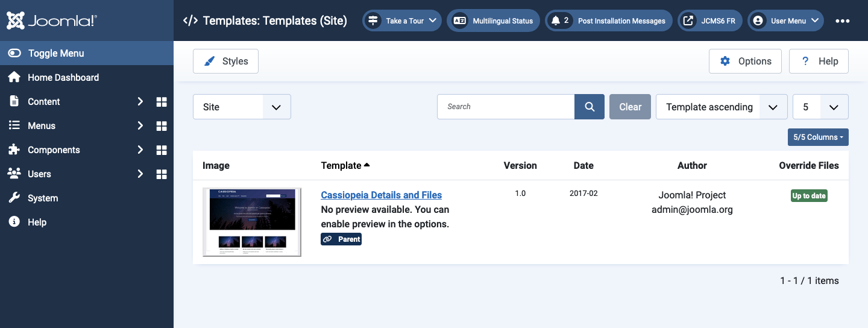Viewport: 868px width, 328px height.
Task: Open the Help button in toolbar
Action: click(819, 61)
